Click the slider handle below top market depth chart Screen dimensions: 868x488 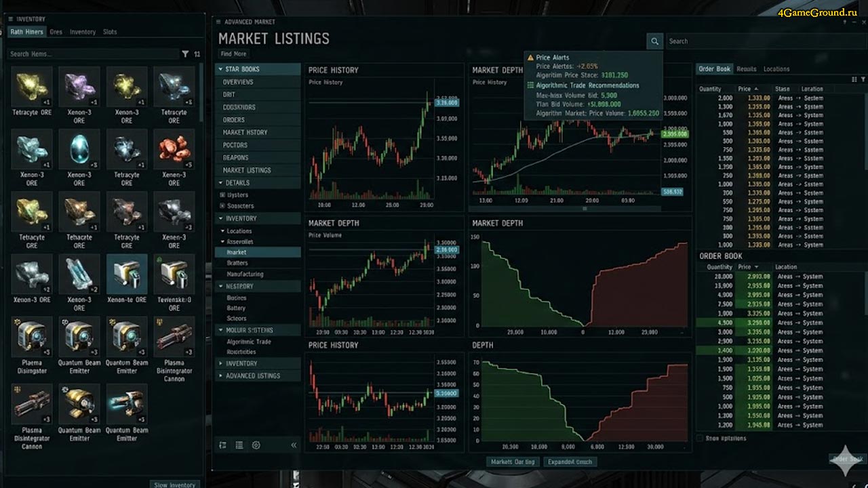coord(584,209)
